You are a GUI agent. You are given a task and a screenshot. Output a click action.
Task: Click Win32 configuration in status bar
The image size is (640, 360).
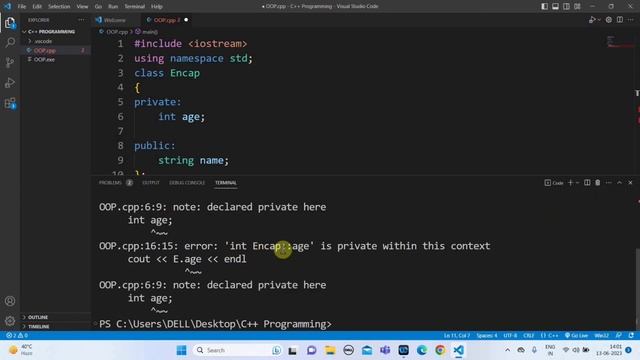point(601,335)
